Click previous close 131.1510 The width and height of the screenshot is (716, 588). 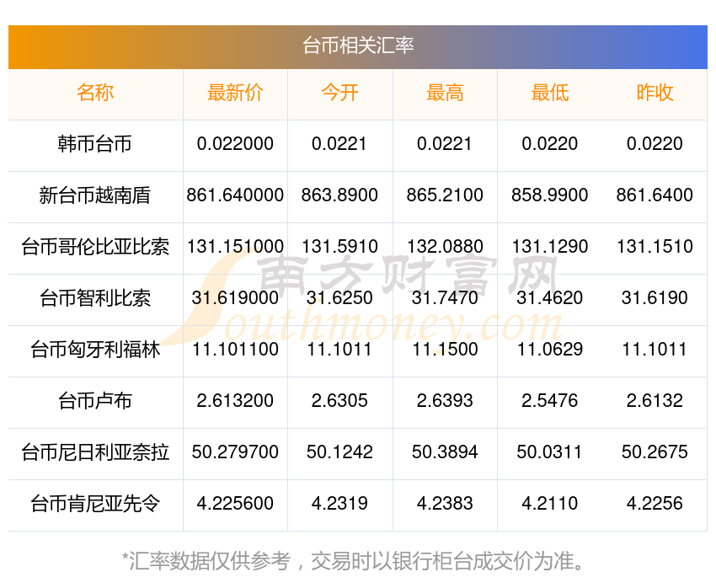tap(655, 247)
